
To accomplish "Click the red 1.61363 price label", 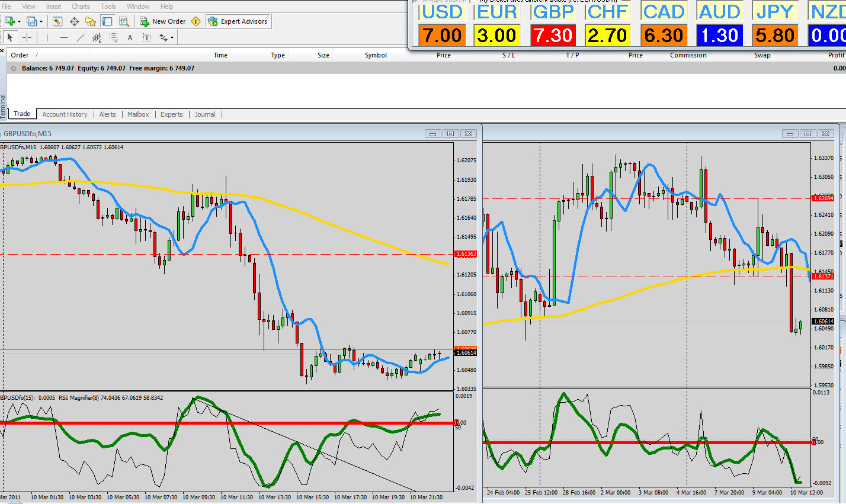I will (466, 254).
